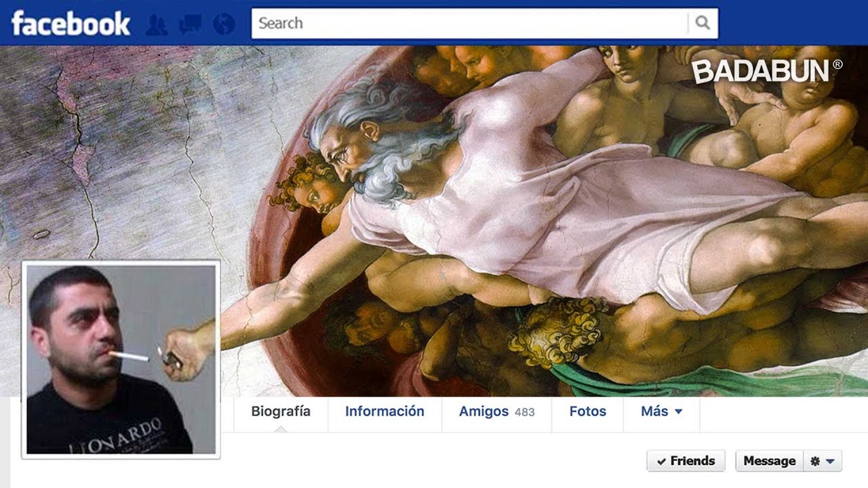The image size is (868, 488).
Task: Open the notifications globe icon
Action: point(224,25)
